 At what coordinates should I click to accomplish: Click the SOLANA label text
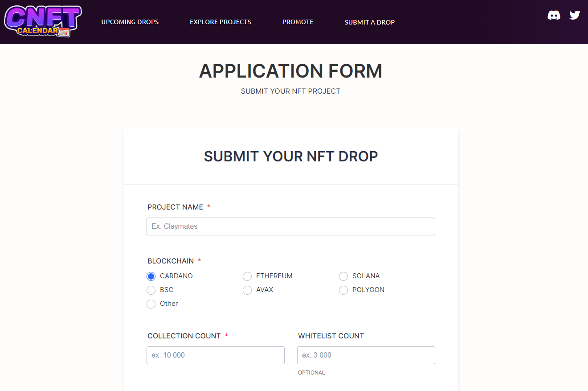[x=366, y=276]
